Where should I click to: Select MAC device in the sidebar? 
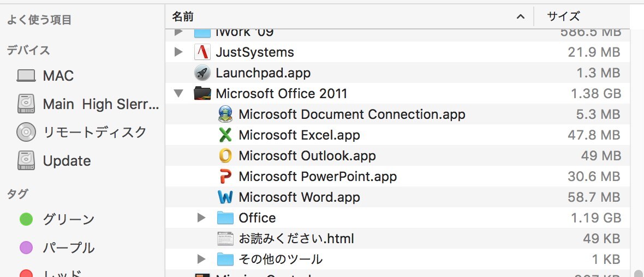(58, 76)
